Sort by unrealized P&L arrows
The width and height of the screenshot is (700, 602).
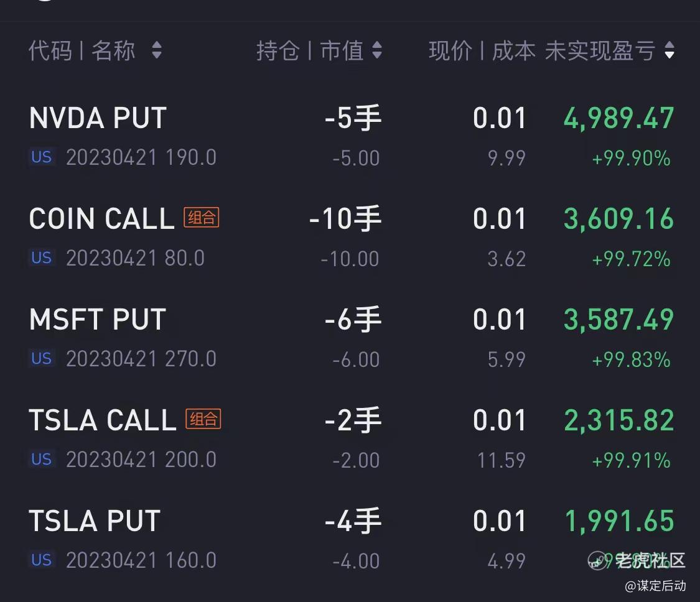[x=669, y=50]
